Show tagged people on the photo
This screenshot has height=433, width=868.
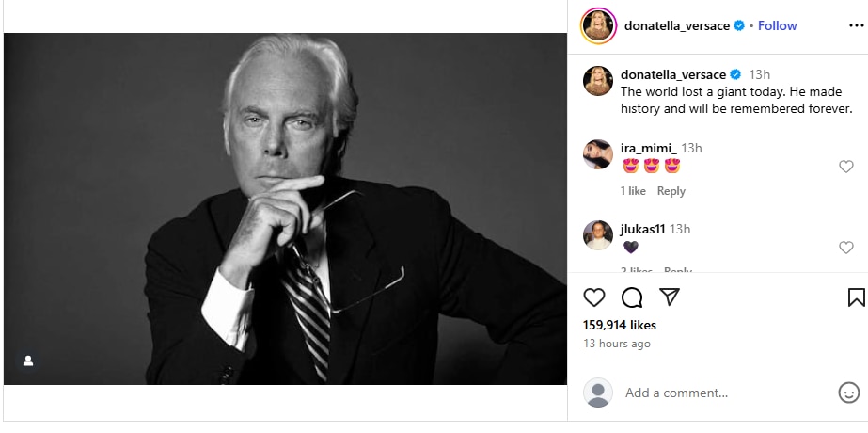(28, 361)
